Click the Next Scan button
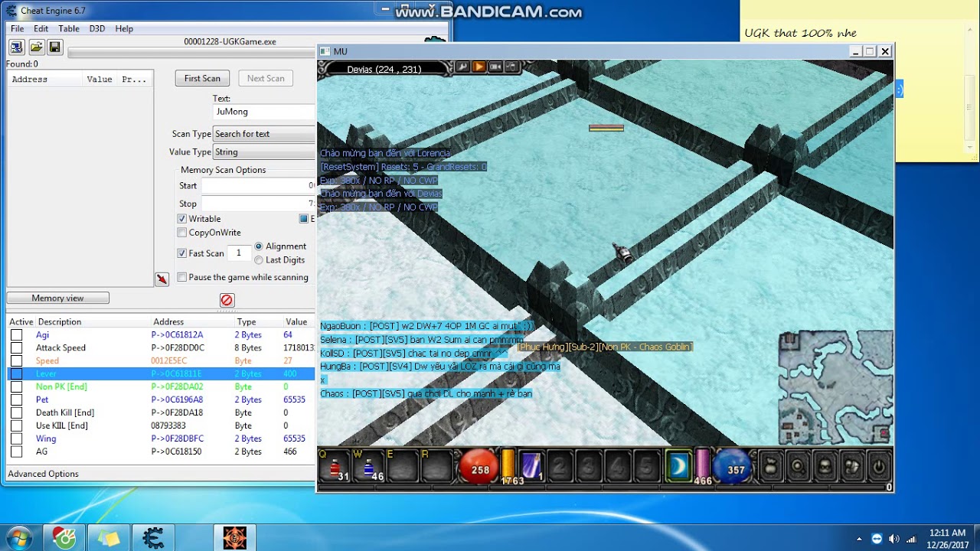980x551 pixels. 266,79
